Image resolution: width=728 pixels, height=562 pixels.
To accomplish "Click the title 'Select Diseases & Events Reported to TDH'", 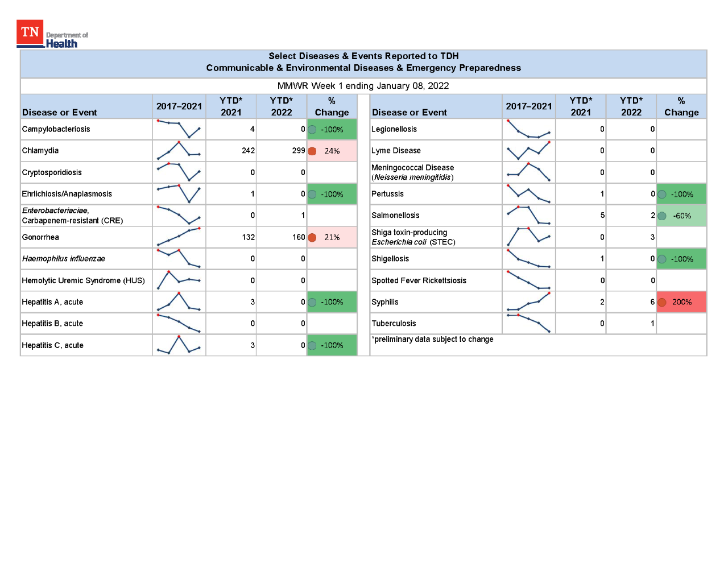I will 363,56.
